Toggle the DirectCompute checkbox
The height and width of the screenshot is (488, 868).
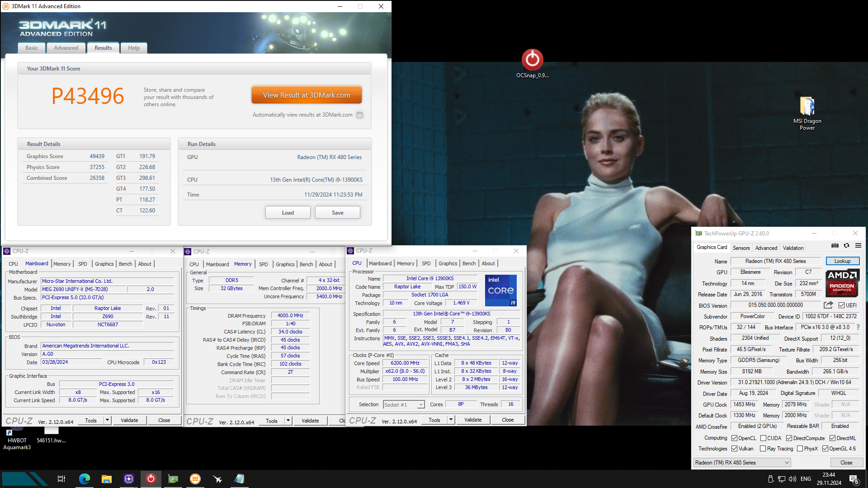(789, 438)
